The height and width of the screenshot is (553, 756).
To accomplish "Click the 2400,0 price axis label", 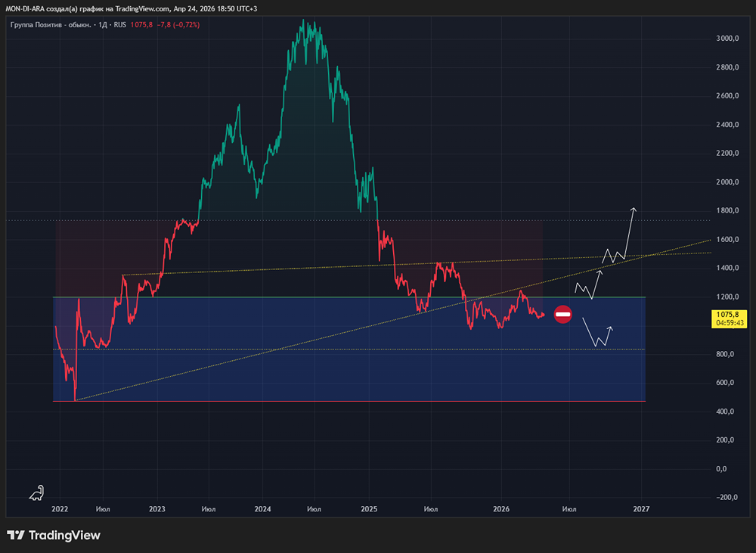I will point(727,125).
